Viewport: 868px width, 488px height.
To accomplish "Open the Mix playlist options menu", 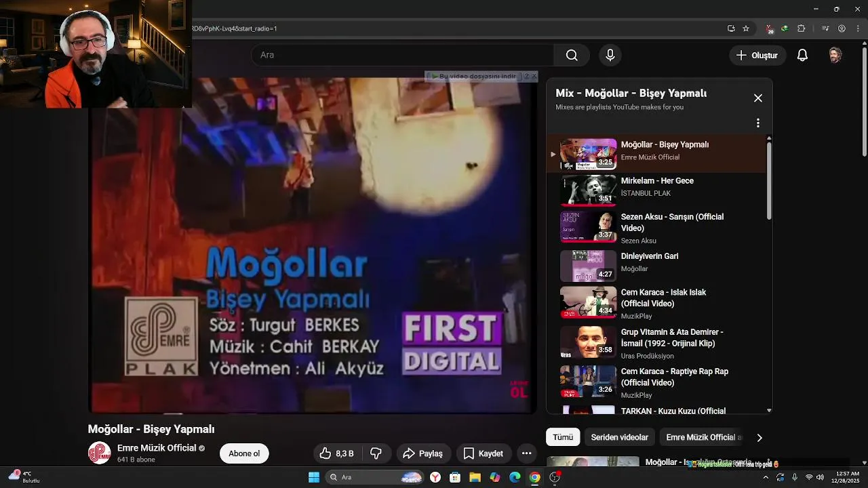I will [x=757, y=123].
